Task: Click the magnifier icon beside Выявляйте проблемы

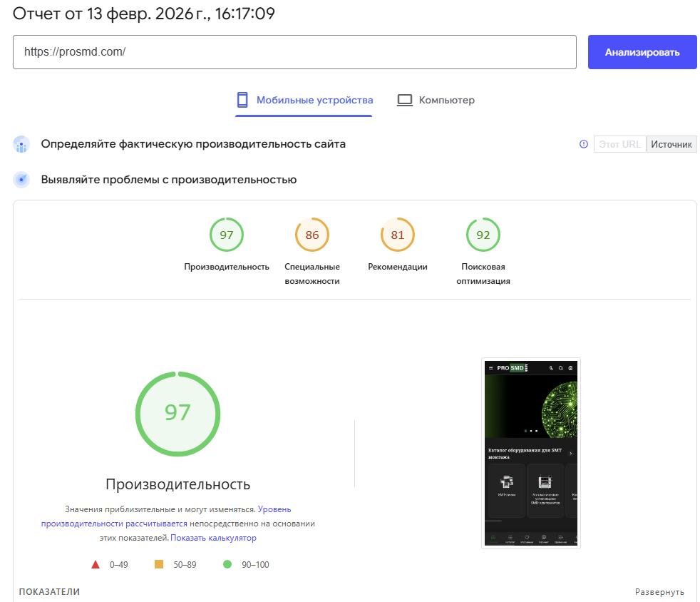Action: tap(21, 179)
